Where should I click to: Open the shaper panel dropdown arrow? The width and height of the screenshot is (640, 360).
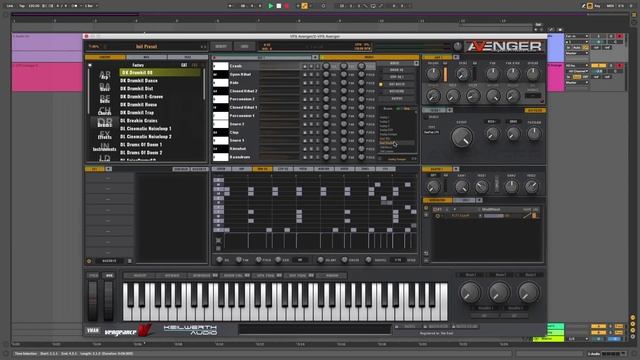pyautogui.click(x=456, y=169)
